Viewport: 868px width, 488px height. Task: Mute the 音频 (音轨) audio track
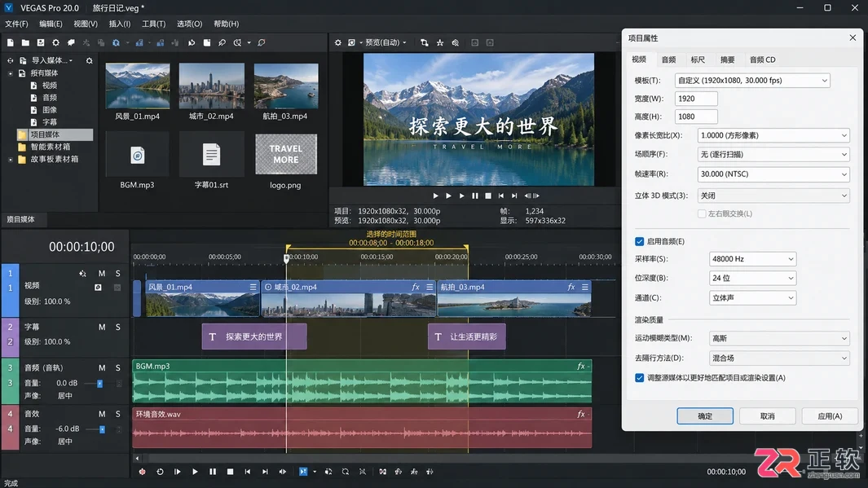102,368
